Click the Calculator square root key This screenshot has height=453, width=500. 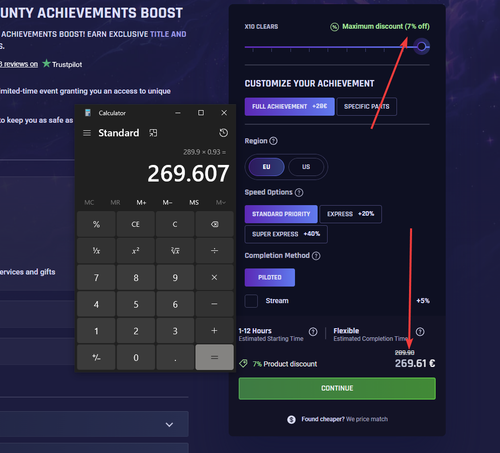click(175, 251)
